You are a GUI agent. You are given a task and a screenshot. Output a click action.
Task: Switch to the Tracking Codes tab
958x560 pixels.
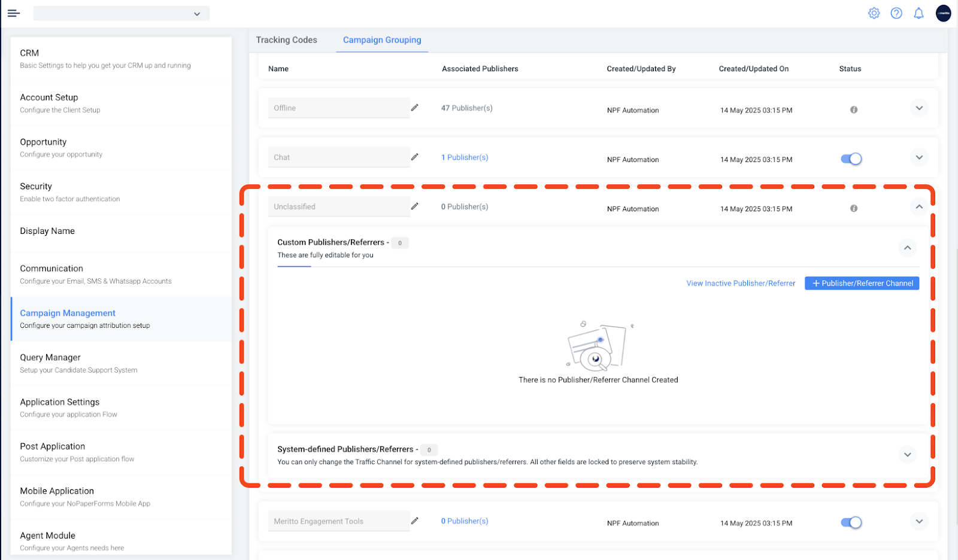(x=286, y=40)
